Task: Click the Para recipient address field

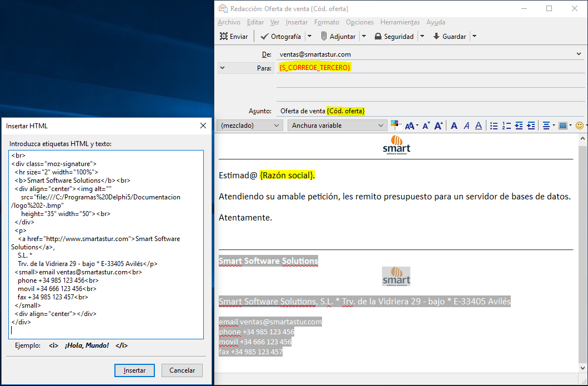Action: click(x=430, y=68)
